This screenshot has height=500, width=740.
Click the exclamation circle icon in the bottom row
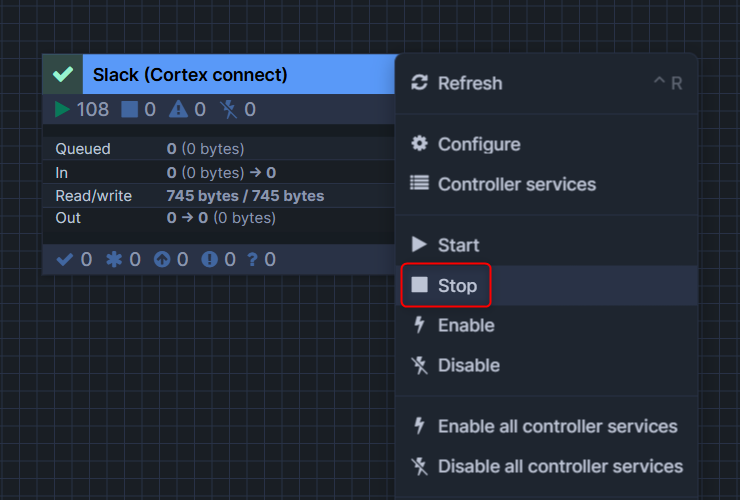tap(209, 260)
